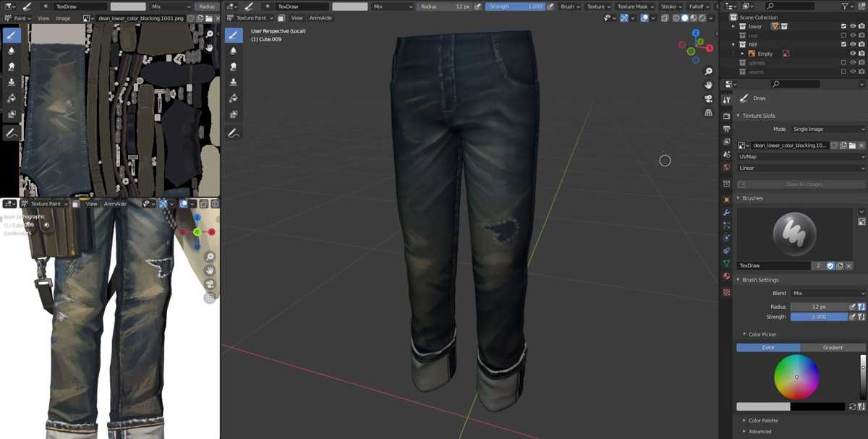This screenshot has height=439, width=868.
Task: Select the Mask tool in the 3D viewport
Action: pyautogui.click(x=234, y=114)
